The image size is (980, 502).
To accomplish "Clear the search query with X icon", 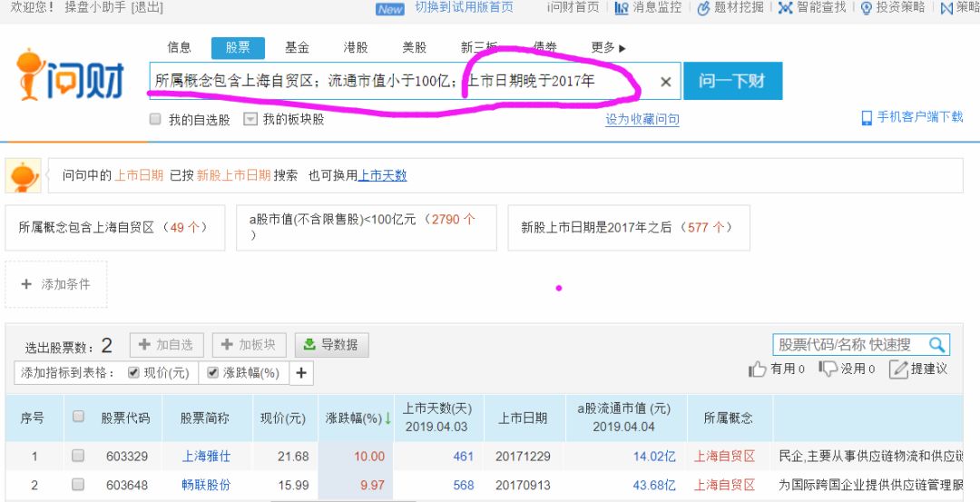I will [x=666, y=82].
